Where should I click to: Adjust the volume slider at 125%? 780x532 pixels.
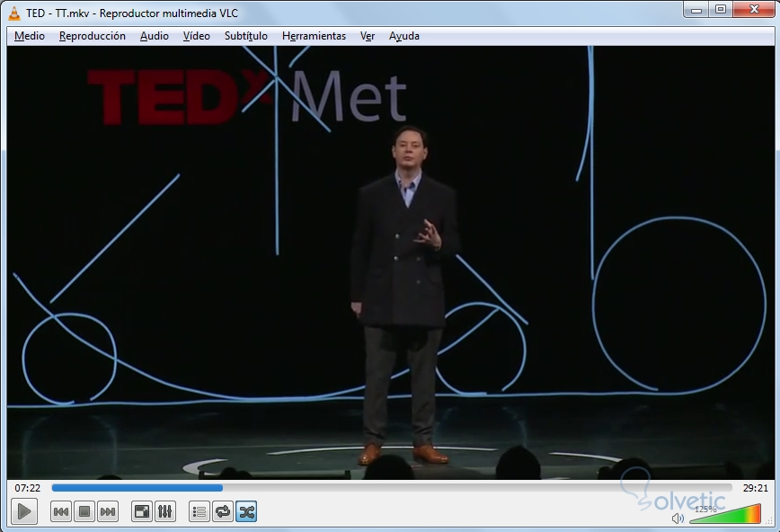click(725, 515)
